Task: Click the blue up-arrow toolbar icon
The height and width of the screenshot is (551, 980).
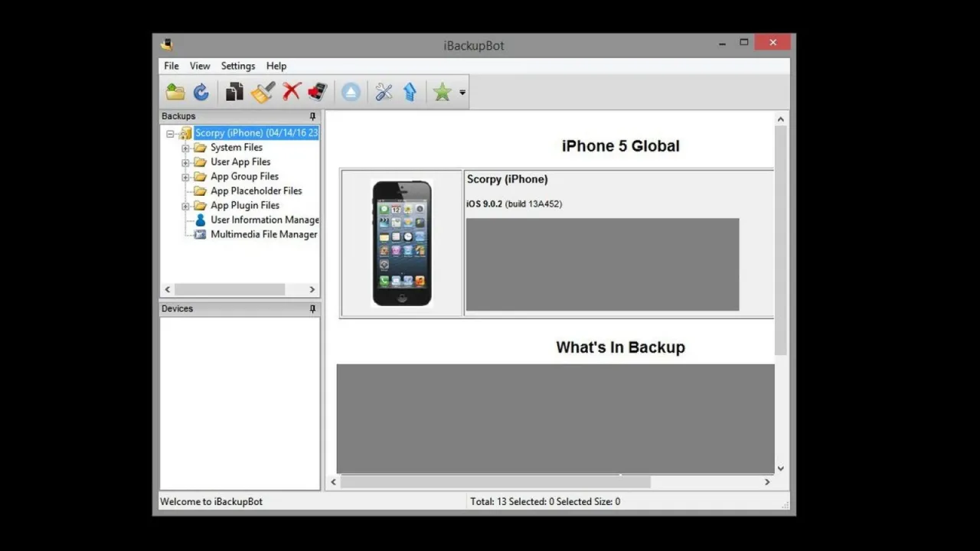Action: click(410, 93)
